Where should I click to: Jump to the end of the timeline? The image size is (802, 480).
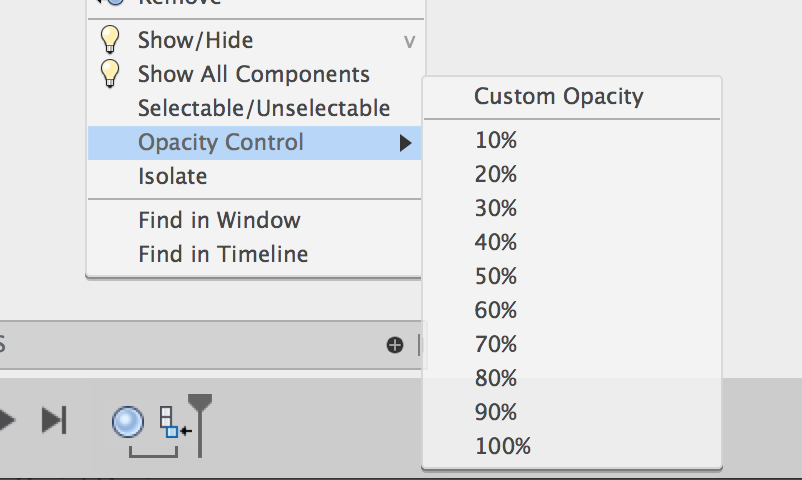click(53, 420)
